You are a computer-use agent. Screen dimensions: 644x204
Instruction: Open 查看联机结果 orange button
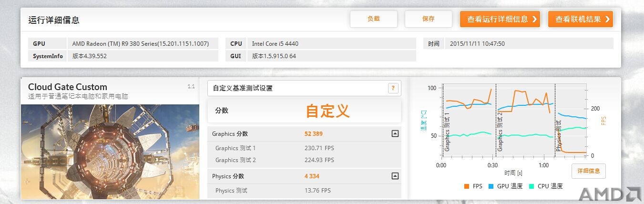[580, 19]
